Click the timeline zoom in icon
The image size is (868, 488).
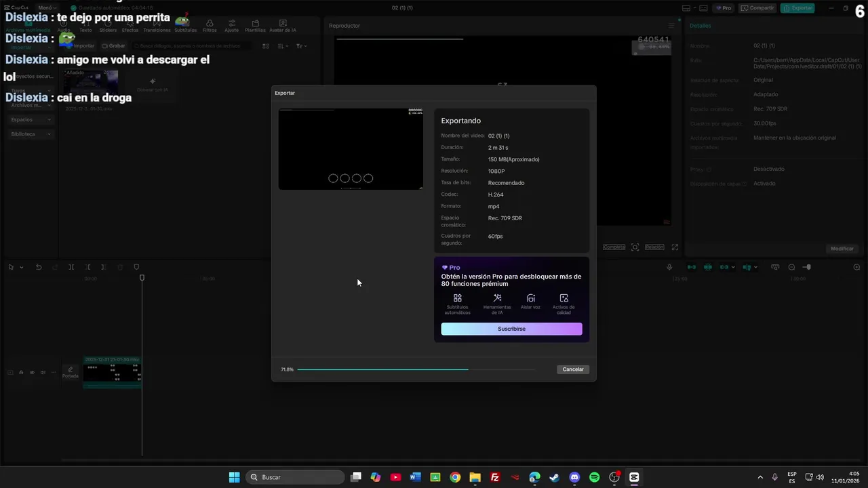[x=856, y=267]
